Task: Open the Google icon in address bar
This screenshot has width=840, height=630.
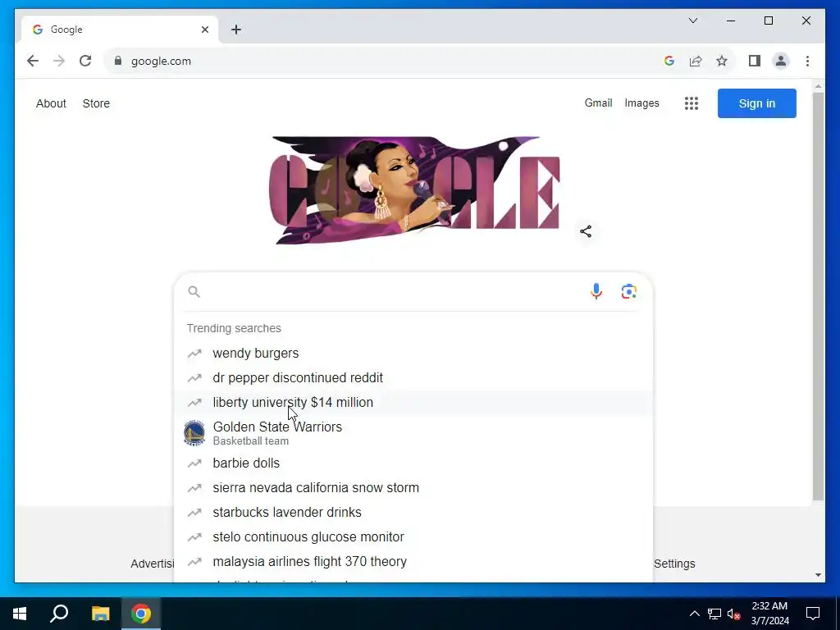Action: coord(669,61)
